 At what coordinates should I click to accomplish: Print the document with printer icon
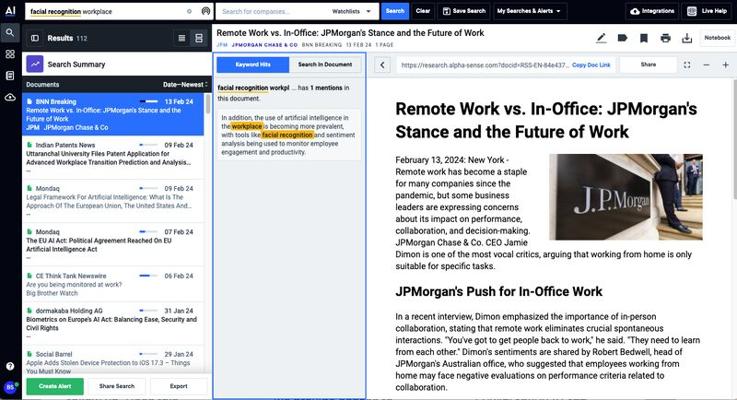(665, 38)
